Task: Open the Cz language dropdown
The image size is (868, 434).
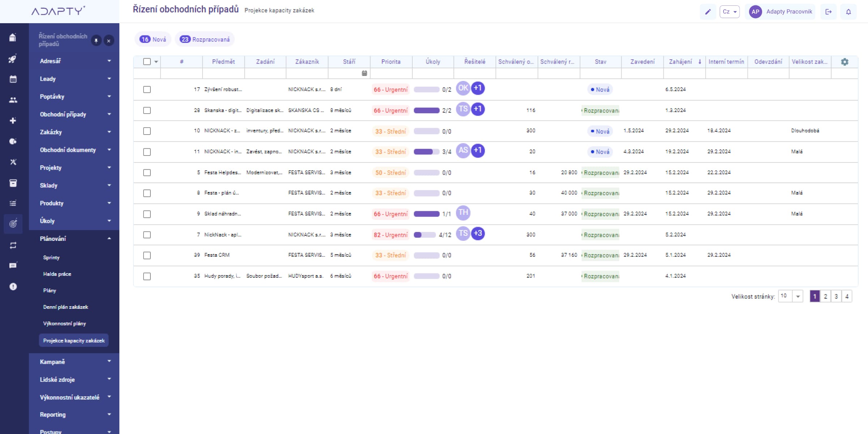Action: pyautogui.click(x=729, y=12)
